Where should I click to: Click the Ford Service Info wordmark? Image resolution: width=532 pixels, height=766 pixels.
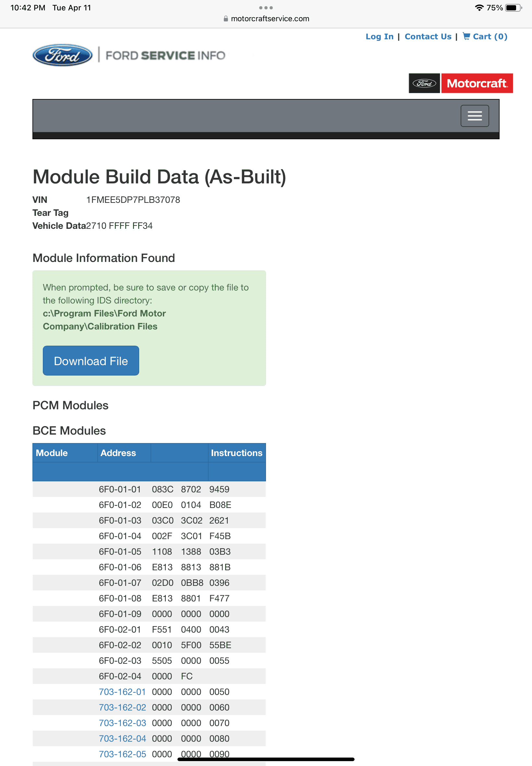(x=165, y=56)
